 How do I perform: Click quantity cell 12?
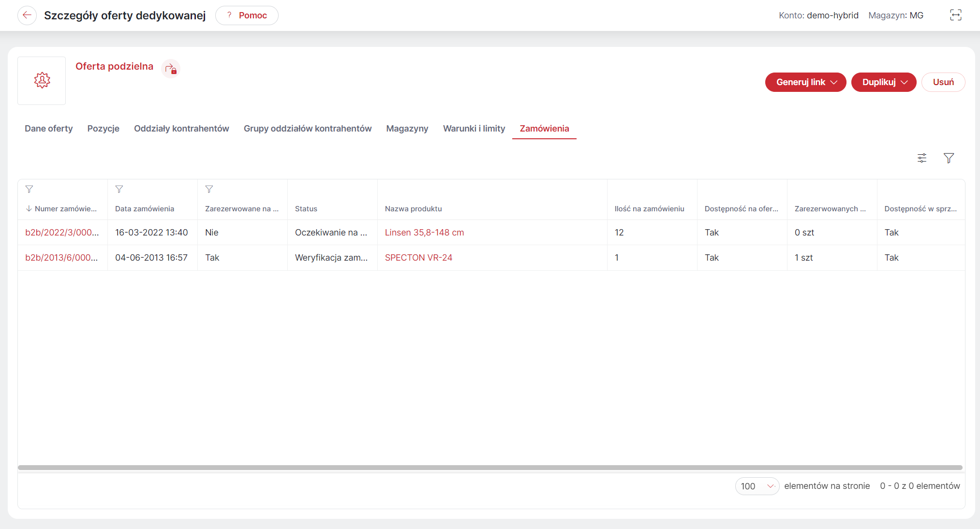click(619, 233)
